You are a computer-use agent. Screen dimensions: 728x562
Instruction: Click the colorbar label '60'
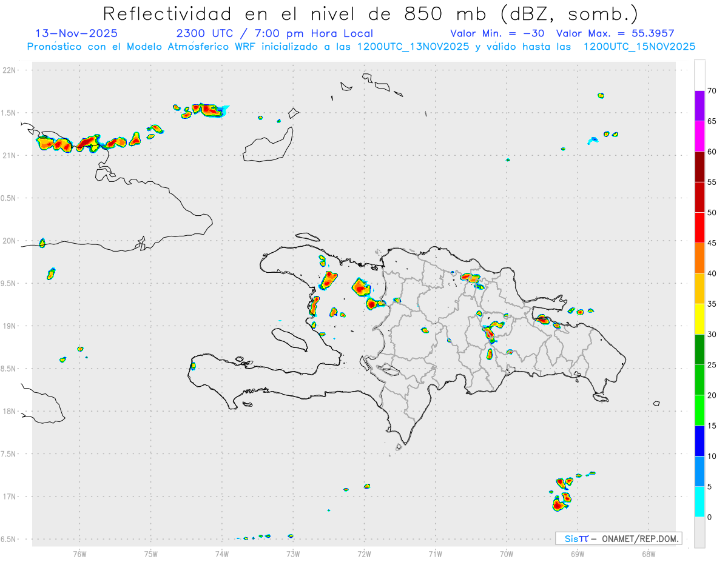click(712, 152)
